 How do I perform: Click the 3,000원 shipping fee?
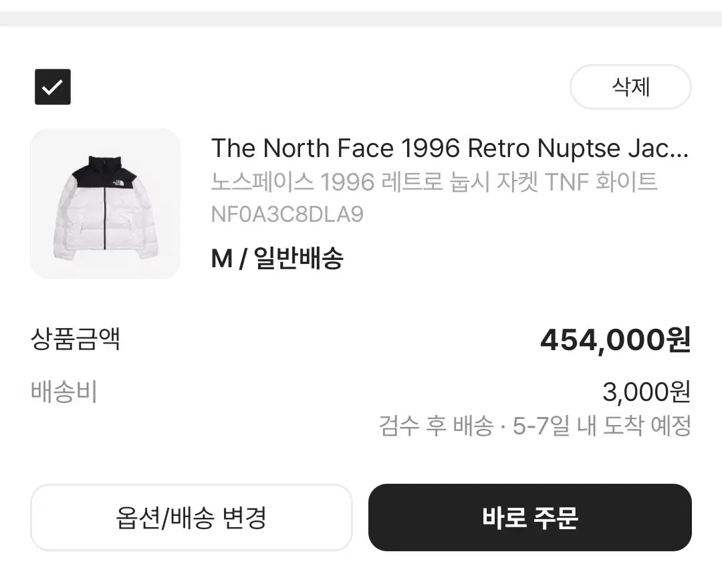pos(646,392)
